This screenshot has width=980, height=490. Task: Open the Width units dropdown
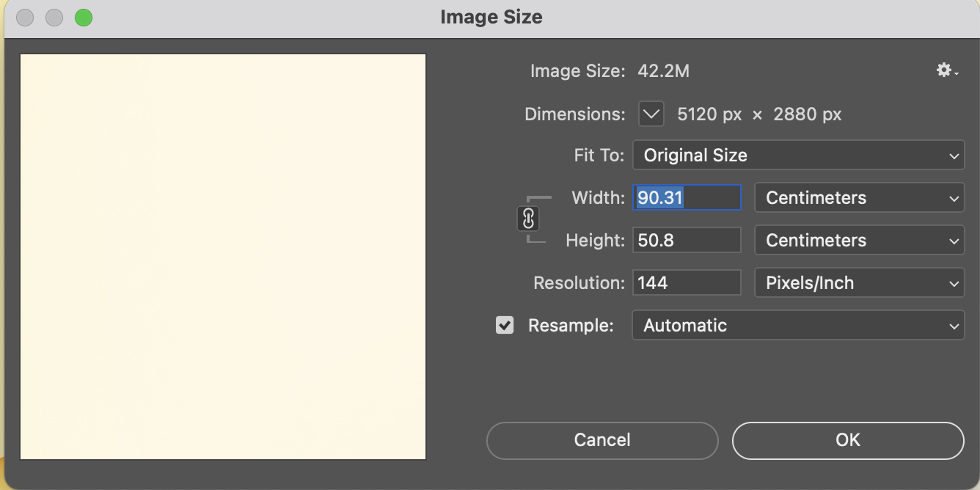click(859, 198)
